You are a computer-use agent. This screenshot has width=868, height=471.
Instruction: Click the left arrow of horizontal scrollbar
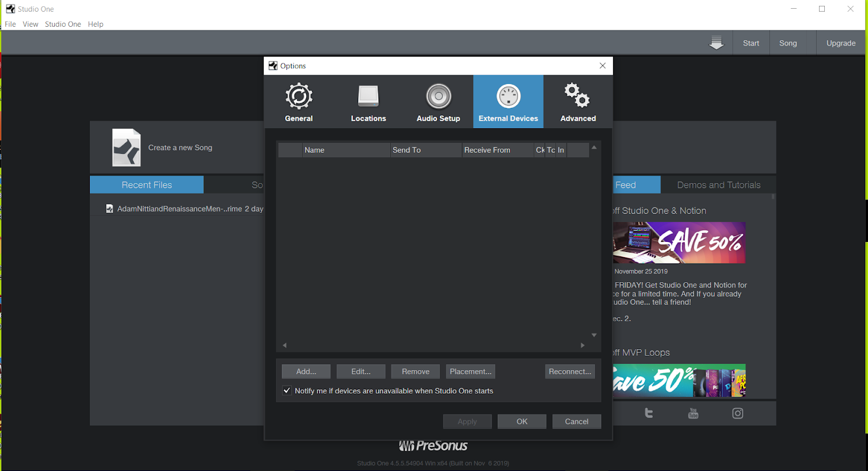pyautogui.click(x=285, y=346)
